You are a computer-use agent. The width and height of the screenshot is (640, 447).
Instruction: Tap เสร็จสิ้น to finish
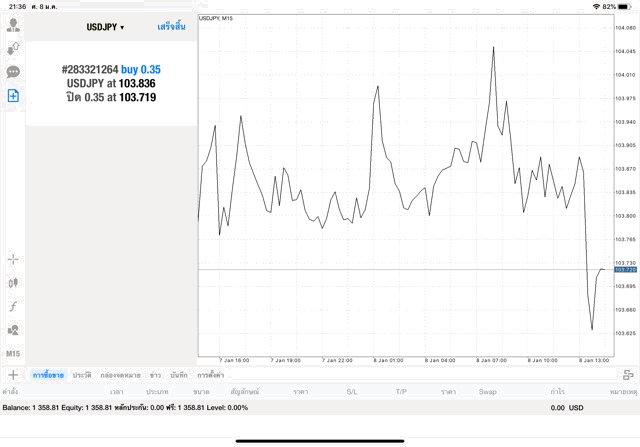coord(171,27)
